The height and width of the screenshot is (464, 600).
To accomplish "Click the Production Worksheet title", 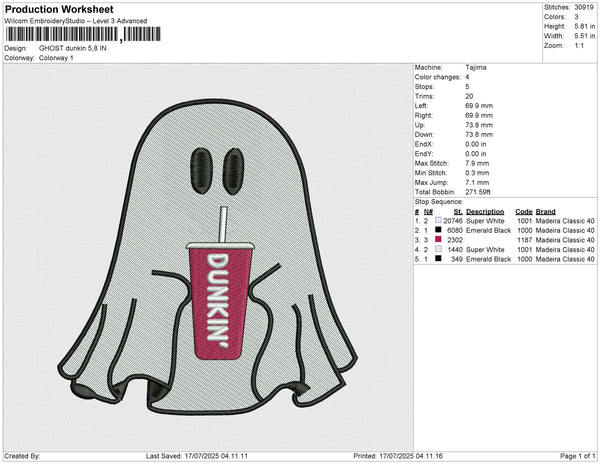I will [x=59, y=9].
